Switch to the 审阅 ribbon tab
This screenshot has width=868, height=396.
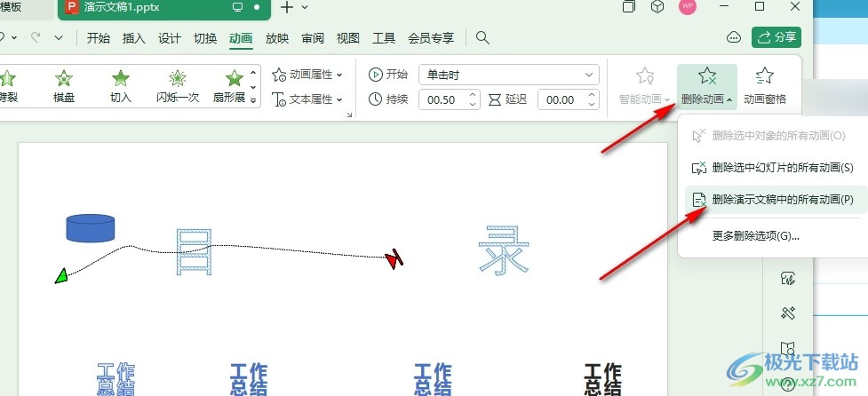pyautogui.click(x=313, y=38)
